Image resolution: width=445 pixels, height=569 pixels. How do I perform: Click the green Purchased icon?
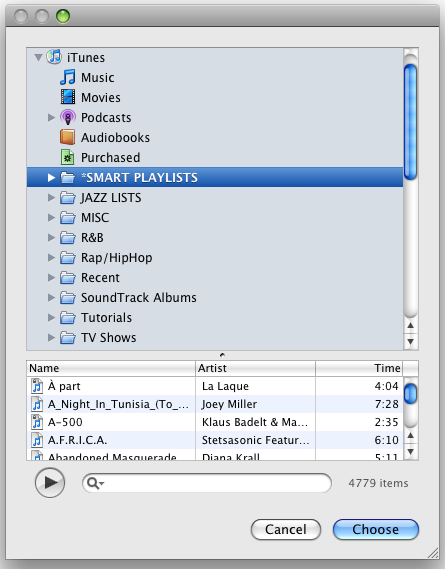[68, 157]
